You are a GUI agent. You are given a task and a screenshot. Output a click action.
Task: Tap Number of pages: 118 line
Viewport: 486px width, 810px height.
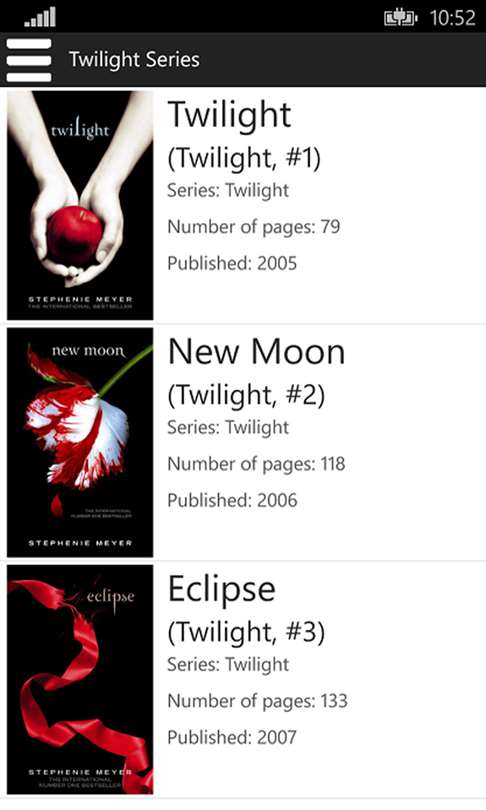pos(256,464)
